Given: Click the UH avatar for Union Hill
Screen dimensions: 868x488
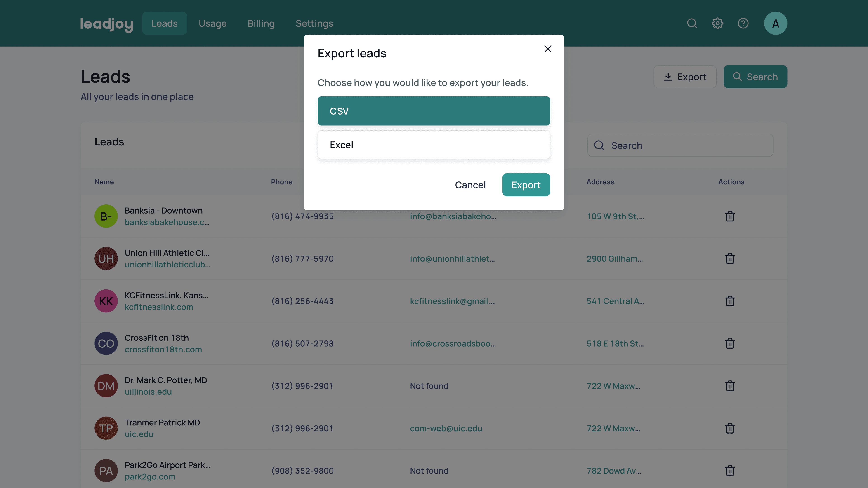Looking at the screenshot, I should (106, 259).
